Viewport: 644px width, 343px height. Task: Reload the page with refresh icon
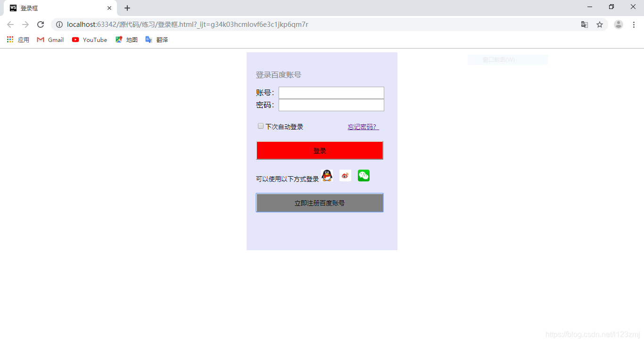(41, 24)
